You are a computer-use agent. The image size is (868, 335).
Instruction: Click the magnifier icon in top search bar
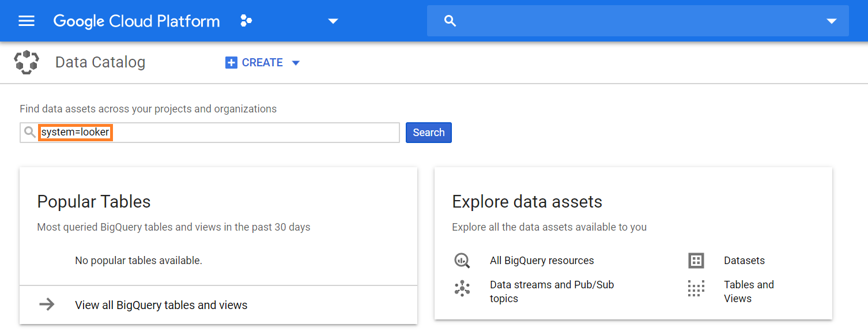click(x=450, y=21)
